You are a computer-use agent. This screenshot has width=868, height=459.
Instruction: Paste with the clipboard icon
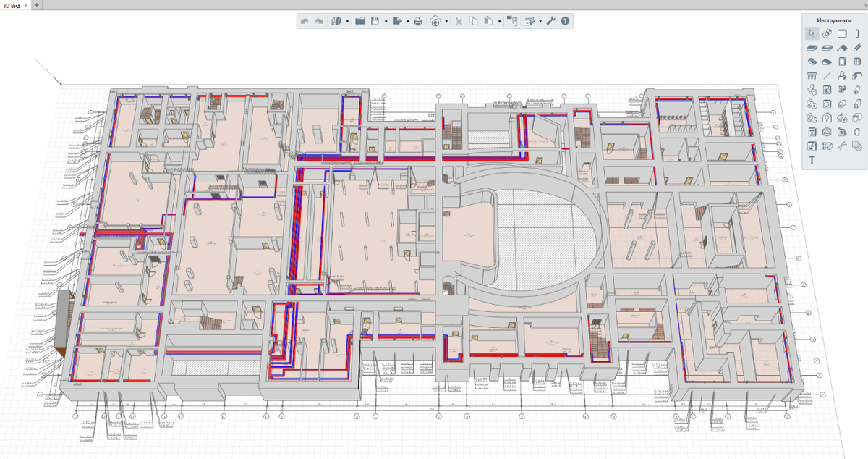click(x=488, y=21)
